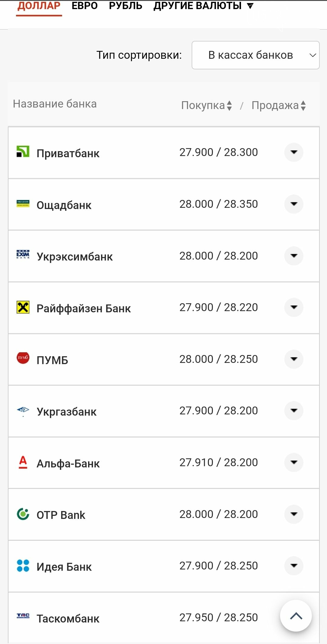Click the Укрэксимбанк EXIM logo icon
Viewport: 327px width, 644px height.
tap(23, 254)
